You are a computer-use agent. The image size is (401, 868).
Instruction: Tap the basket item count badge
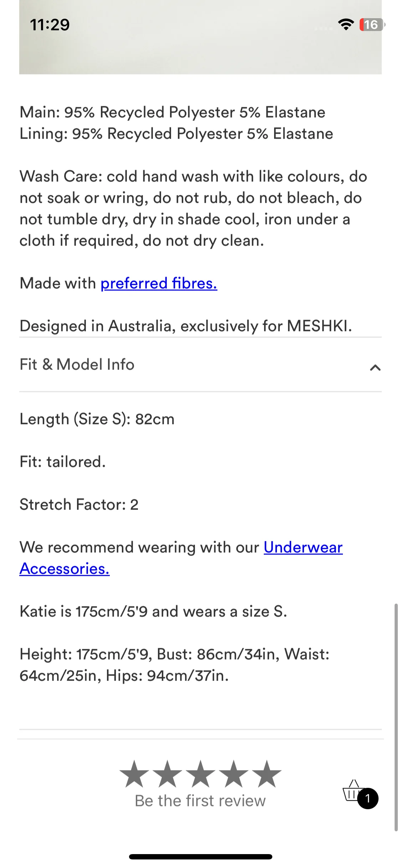[367, 799]
